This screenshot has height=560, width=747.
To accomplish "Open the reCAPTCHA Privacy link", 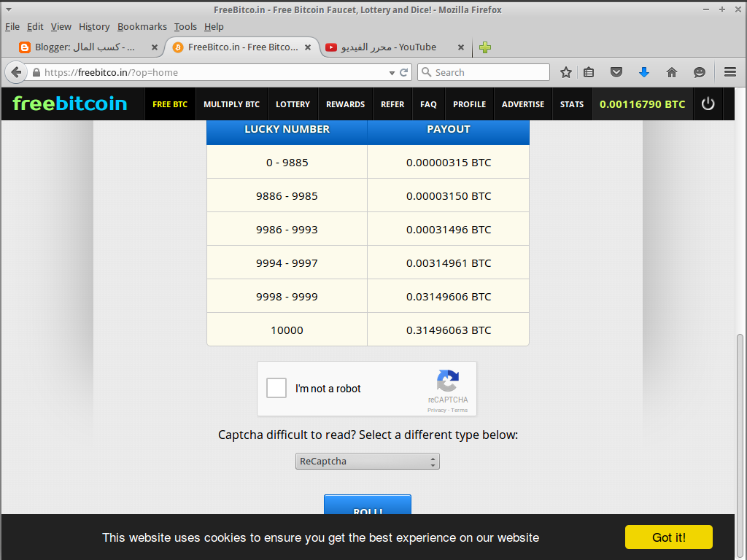I will tap(437, 410).
